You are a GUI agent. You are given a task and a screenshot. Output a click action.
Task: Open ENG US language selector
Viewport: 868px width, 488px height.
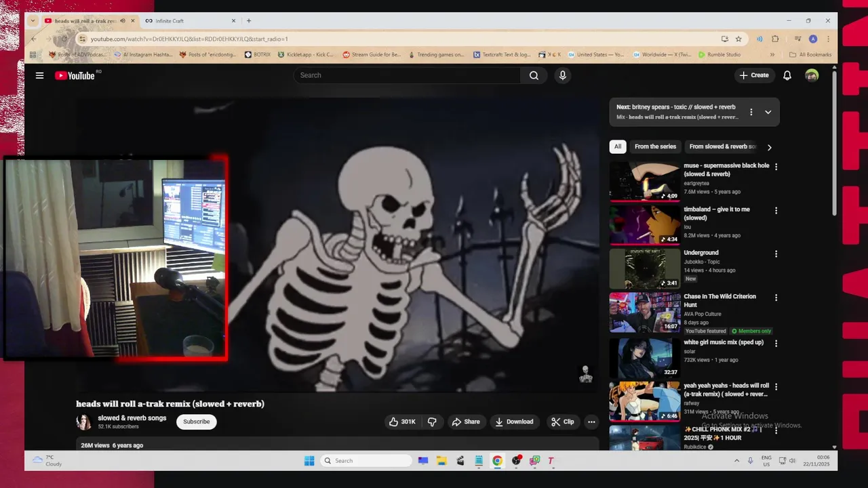pos(766,461)
